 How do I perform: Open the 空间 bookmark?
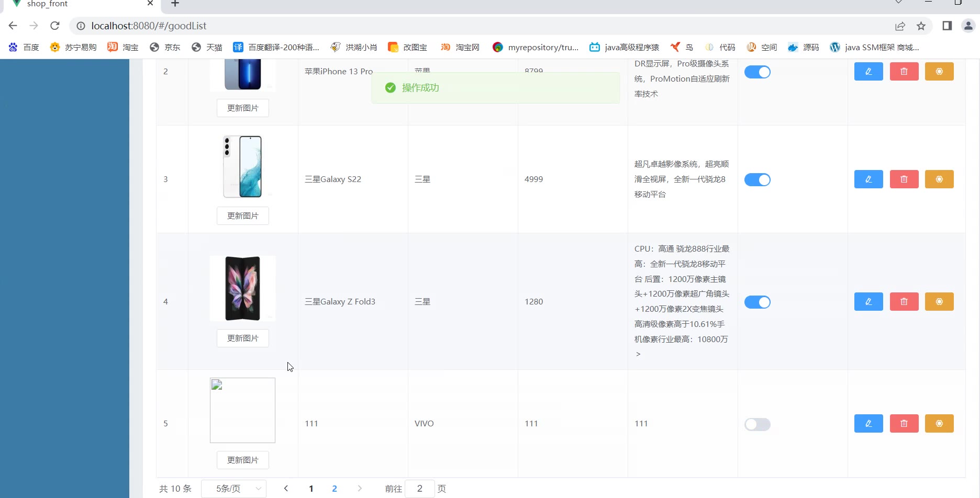pyautogui.click(x=762, y=48)
